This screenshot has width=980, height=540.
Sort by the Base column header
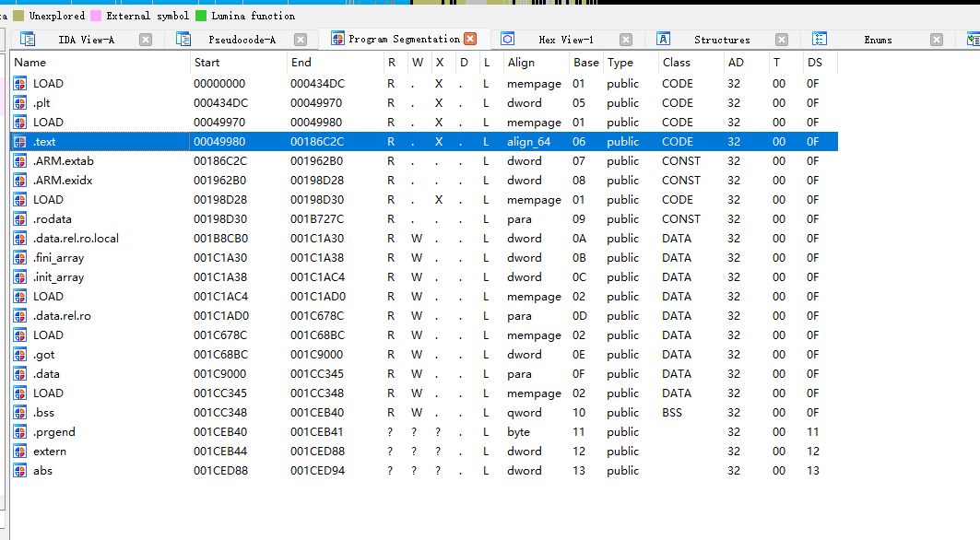(x=586, y=63)
